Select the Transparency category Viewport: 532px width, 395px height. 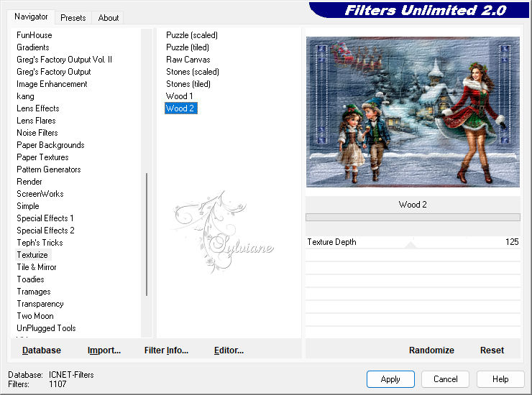40,304
